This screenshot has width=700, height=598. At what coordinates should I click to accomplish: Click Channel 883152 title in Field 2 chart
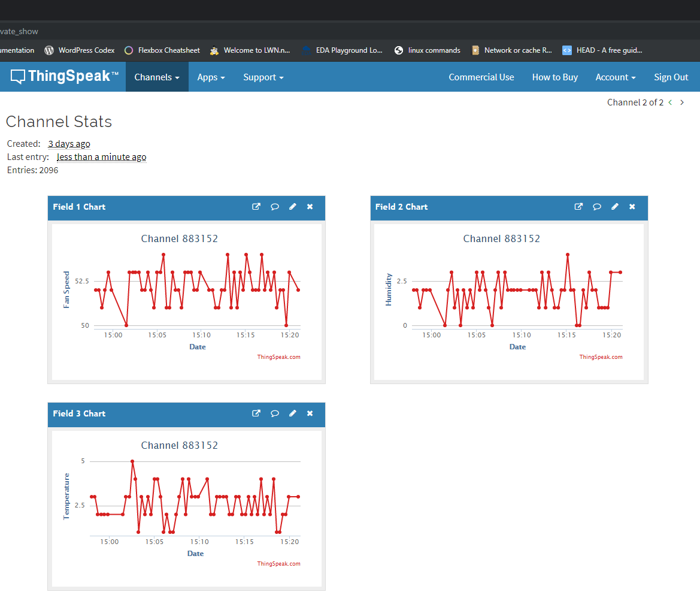501,238
